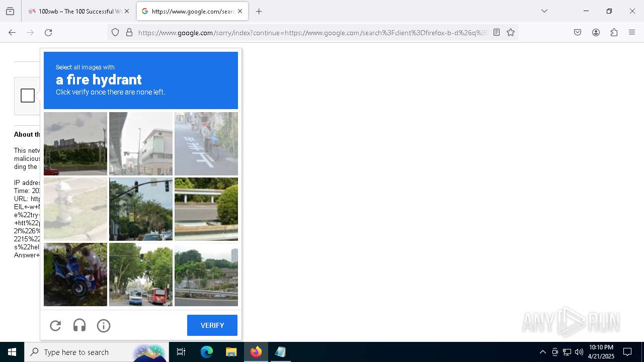644x362 pixels.
Task: Open Task View on taskbar
Action: (181, 352)
